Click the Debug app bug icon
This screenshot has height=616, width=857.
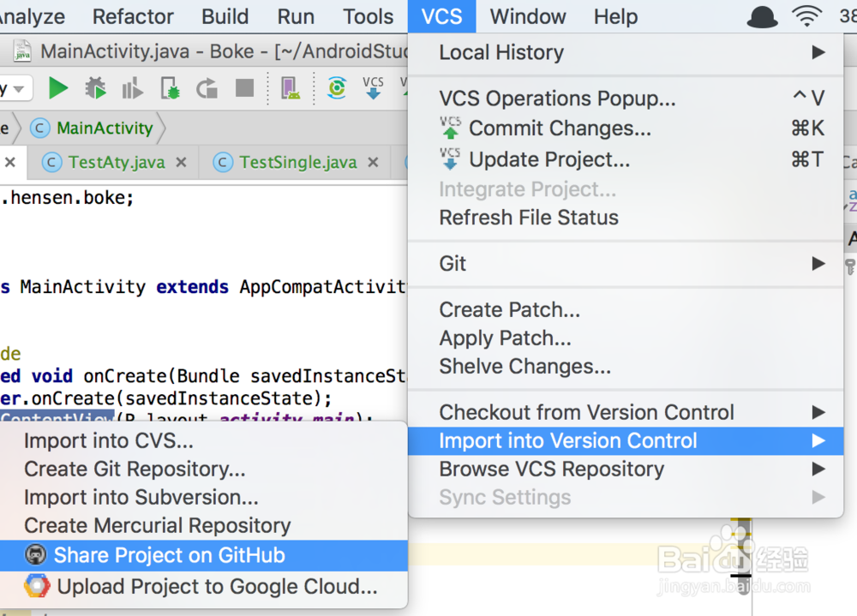coord(95,87)
